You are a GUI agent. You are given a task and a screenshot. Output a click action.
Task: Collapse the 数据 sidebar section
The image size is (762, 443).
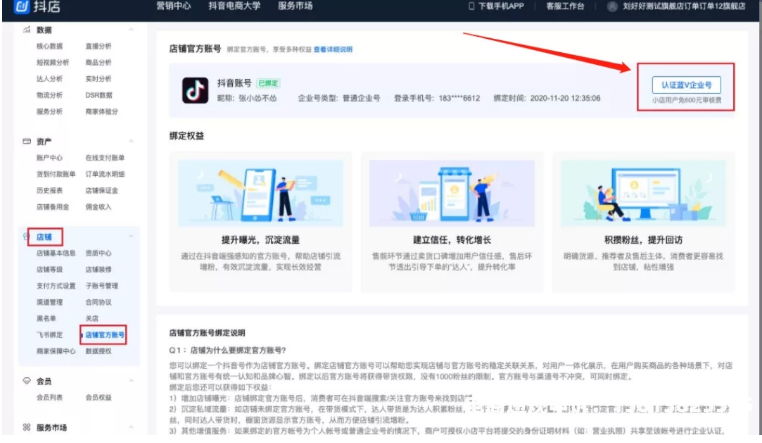[x=130, y=30]
